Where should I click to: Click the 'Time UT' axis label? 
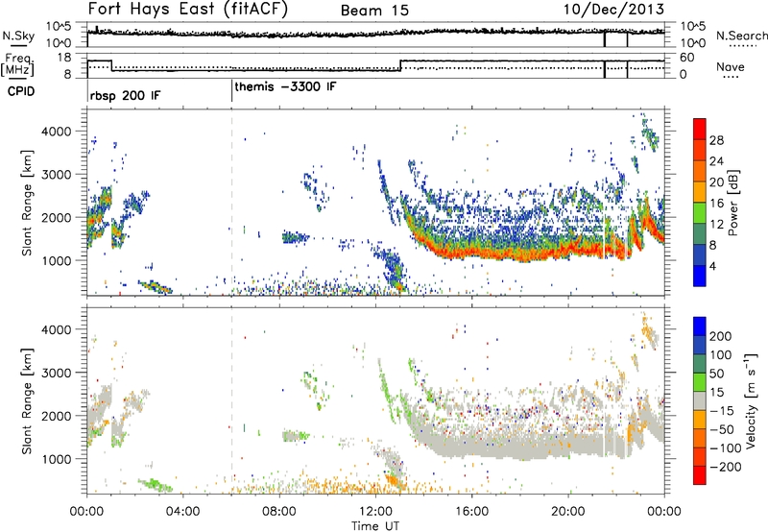[375, 525]
